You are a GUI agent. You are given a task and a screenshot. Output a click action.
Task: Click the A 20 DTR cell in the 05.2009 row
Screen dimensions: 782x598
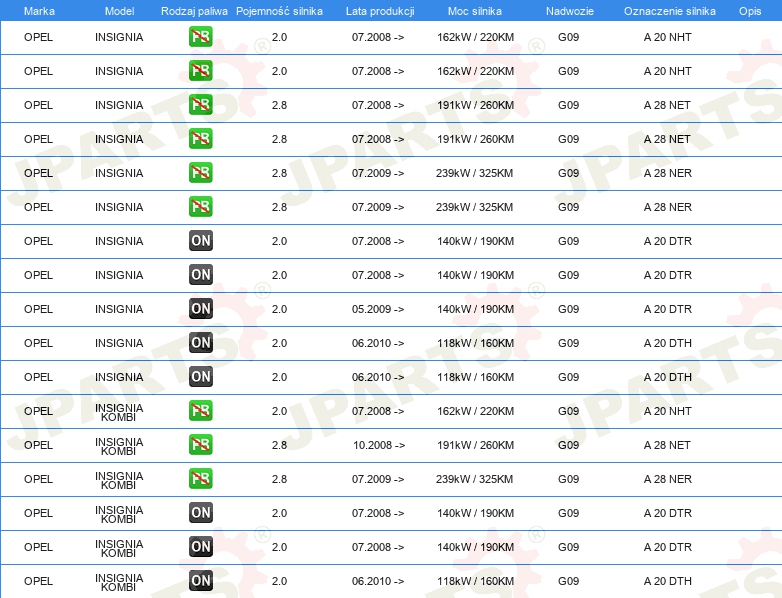pos(668,309)
